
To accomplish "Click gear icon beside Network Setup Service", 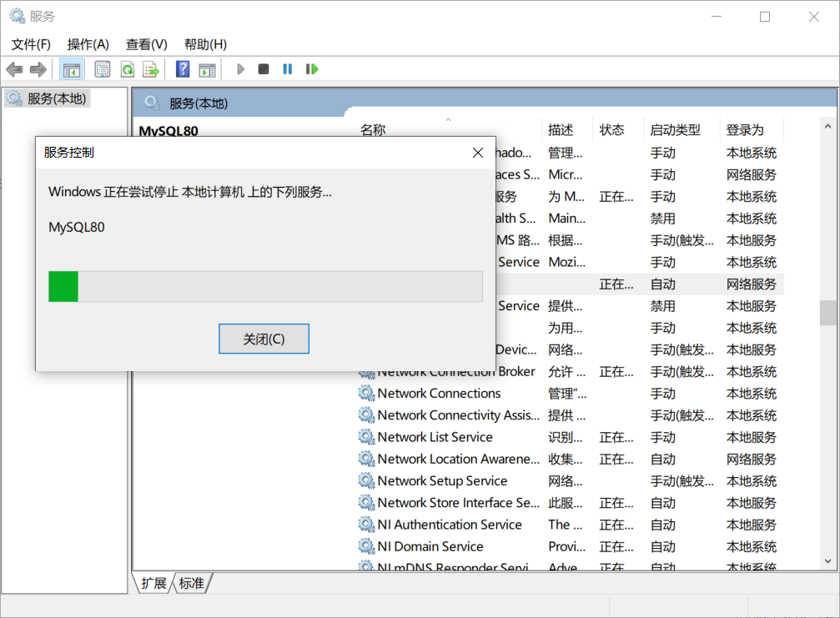I will tap(366, 481).
